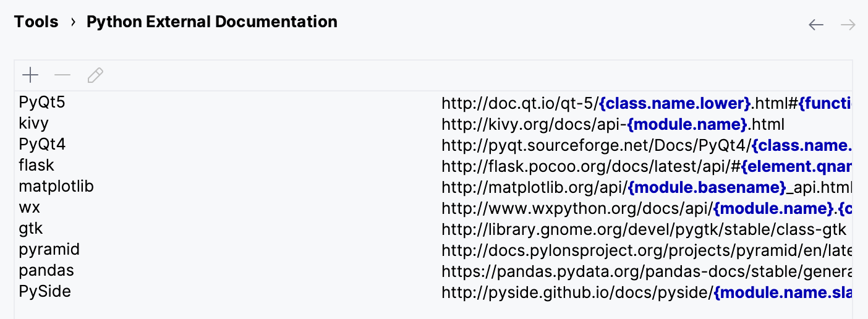This screenshot has width=868, height=319.
Task: Select the pyramid module row
Action: (x=433, y=250)
